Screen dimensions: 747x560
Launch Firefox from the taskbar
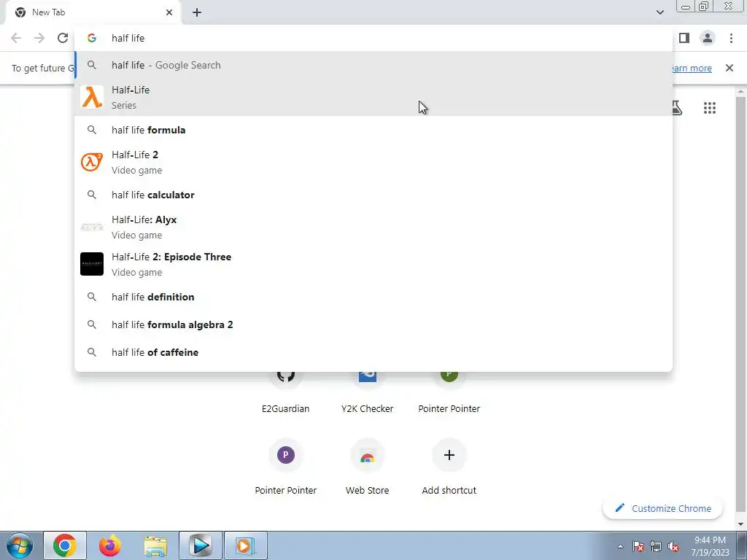(110, 545)
